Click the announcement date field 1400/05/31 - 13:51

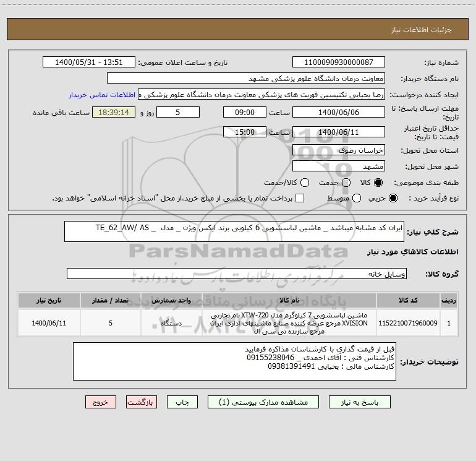[89, 62]
